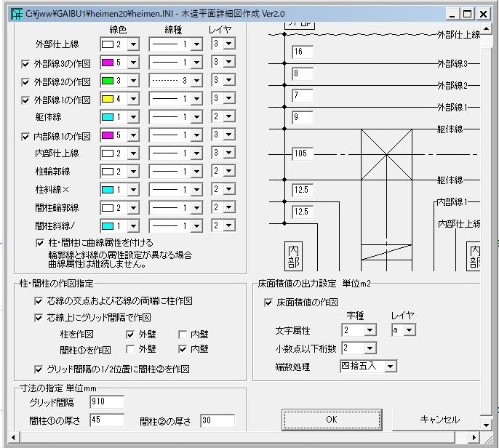The height and width of the screenshot is (448, 499).
Task: Open 小数点以下桁数 dropdown
Action: tap(370, 348)
